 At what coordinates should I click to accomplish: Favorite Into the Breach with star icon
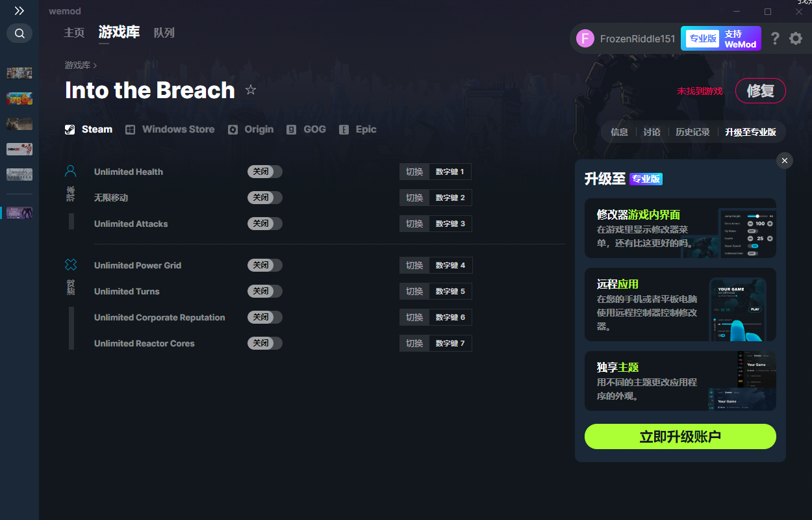(x=251, y=90)
